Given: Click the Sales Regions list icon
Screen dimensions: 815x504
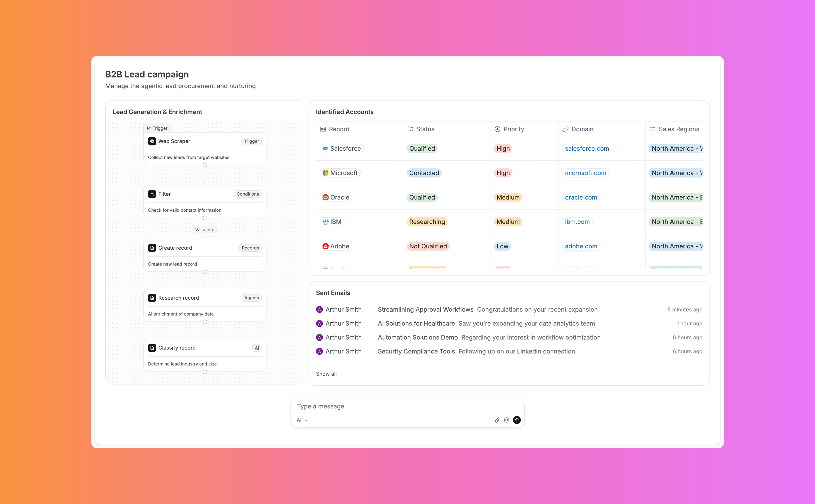Looking at the screenshot, I should pos(653,129).
